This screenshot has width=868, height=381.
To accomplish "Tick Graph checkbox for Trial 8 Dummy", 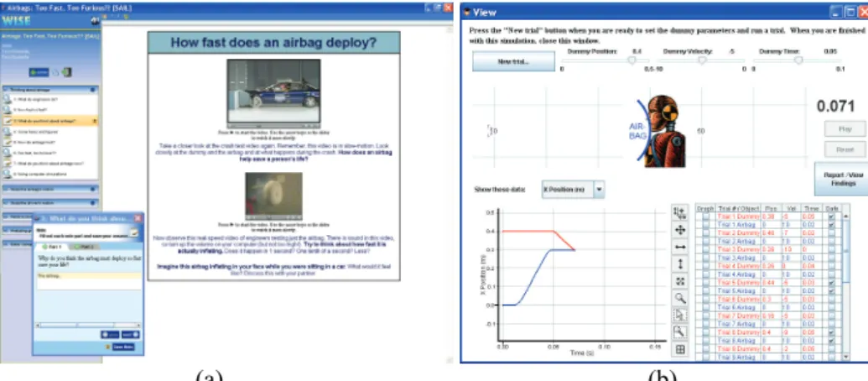I will pyautogui.click(x=705, y=331).
